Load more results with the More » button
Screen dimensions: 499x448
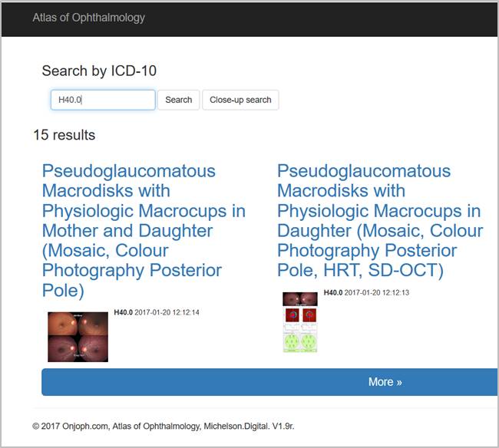[x=269, y=381]
